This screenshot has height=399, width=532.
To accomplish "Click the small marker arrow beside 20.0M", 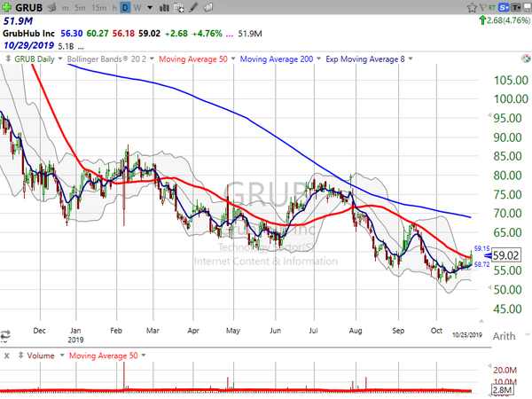I will tap(489, 365).
